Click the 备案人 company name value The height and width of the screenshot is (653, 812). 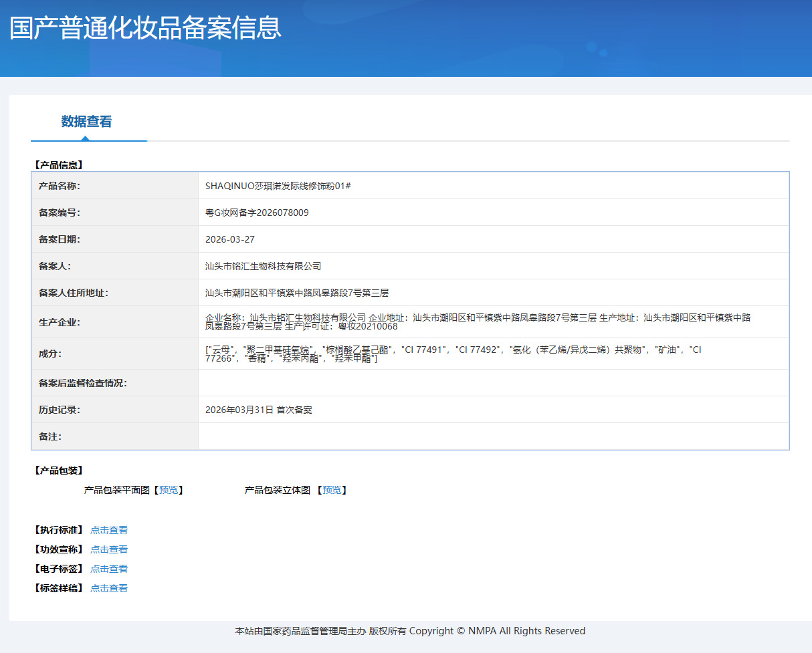click(264, 266)
